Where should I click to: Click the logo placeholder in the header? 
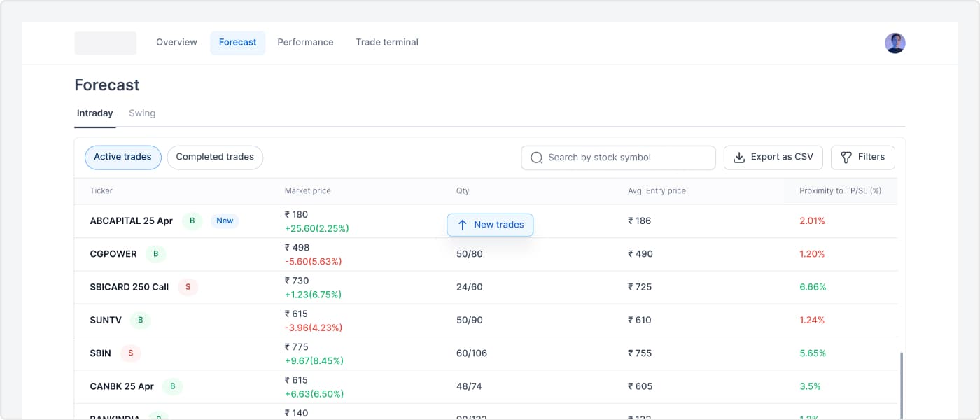(x=106, y=43)
